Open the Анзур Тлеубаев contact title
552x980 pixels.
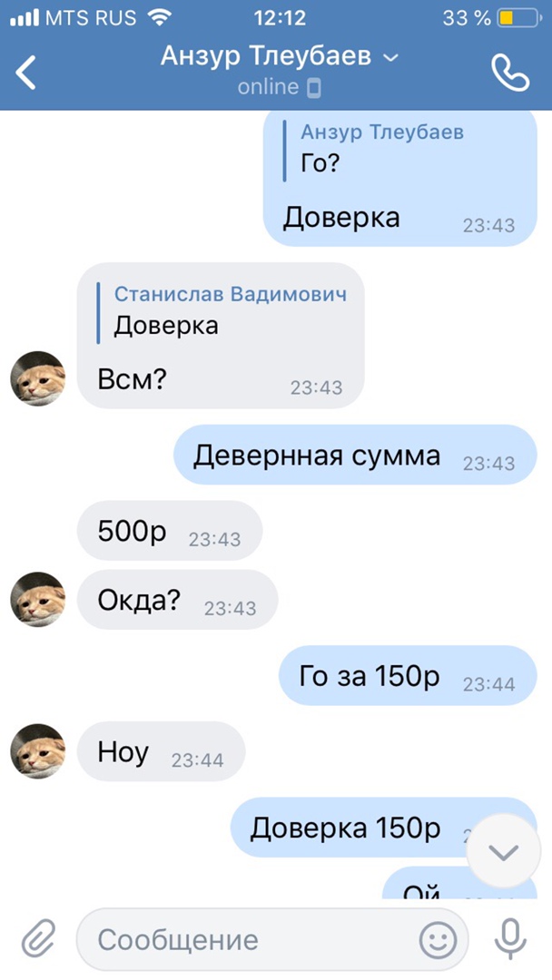coord(266,57)
